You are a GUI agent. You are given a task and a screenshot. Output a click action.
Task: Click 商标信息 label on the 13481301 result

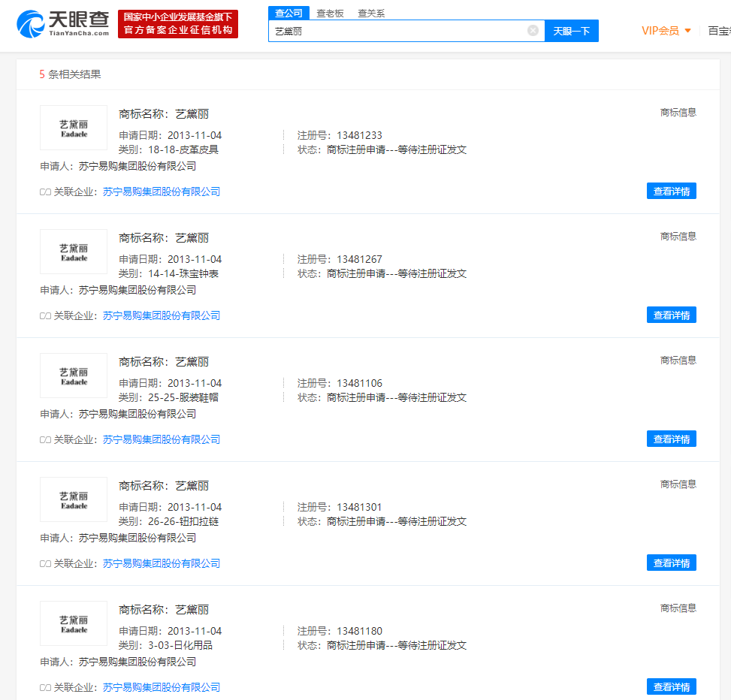678,484
